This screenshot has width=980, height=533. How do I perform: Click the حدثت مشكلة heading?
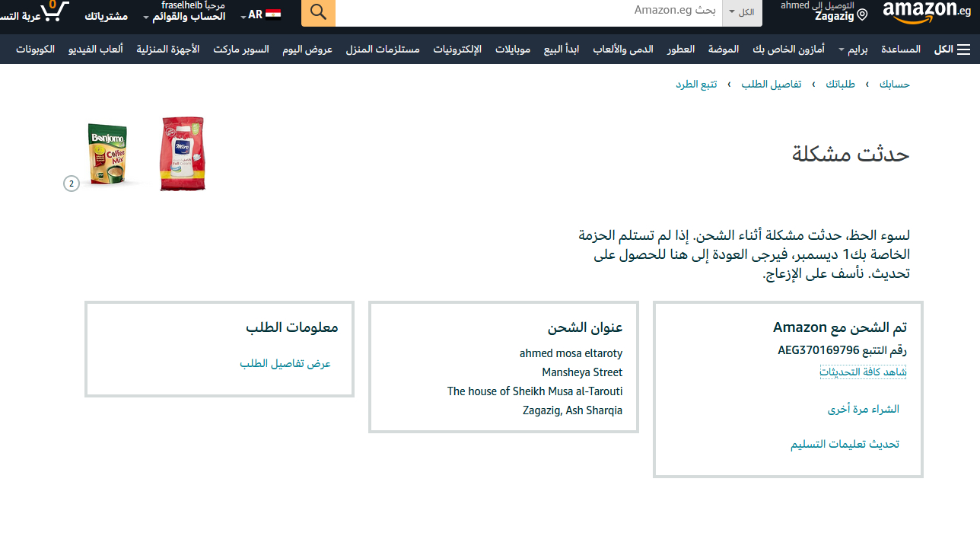tap(851, 154)
